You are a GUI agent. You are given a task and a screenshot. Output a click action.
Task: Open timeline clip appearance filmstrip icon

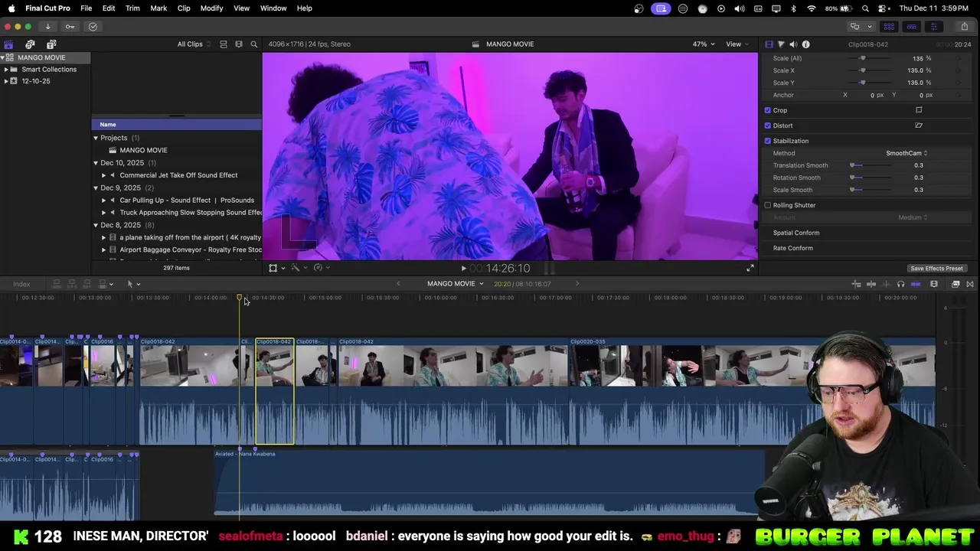coord(934,285)
